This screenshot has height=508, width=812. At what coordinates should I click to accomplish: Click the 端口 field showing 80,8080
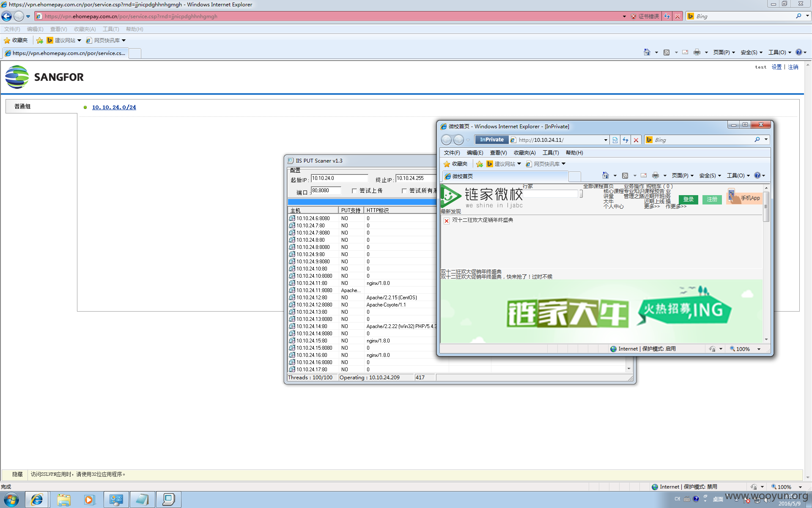[x=326, y=190]
